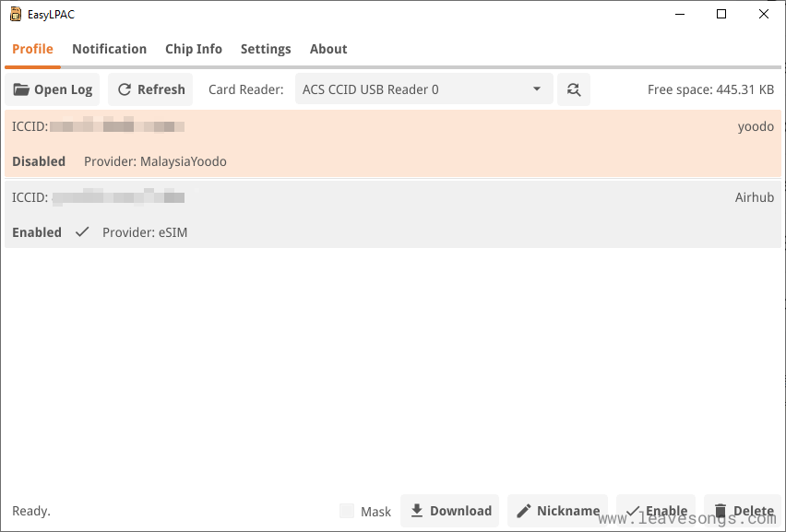The height and width of the screenshot is (532, 786).
Task: Toggle the Mask checkbox
Action: tap(347, 511)
